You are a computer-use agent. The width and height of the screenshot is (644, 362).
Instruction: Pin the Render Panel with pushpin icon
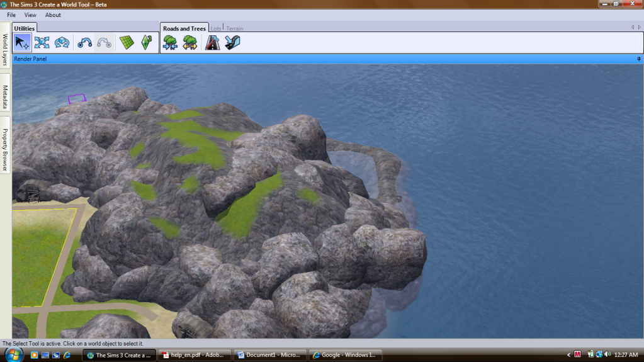tap(639, 59)
